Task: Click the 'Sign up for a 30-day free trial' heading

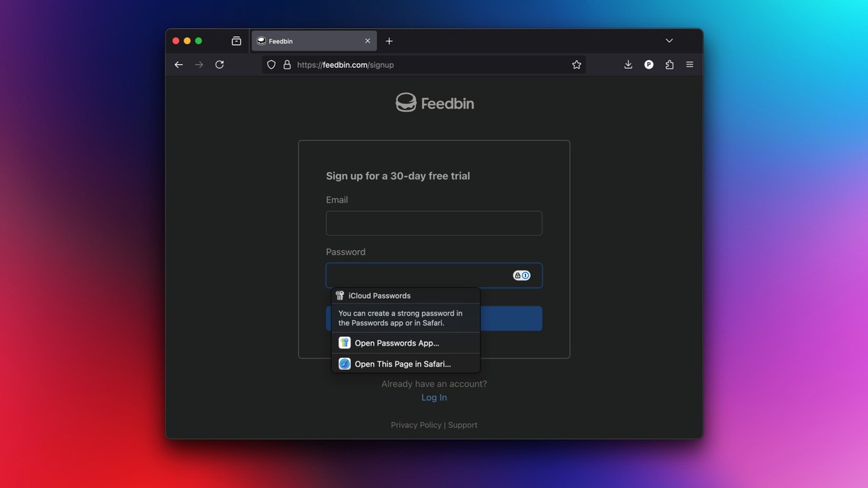Action: pos(398,176)
